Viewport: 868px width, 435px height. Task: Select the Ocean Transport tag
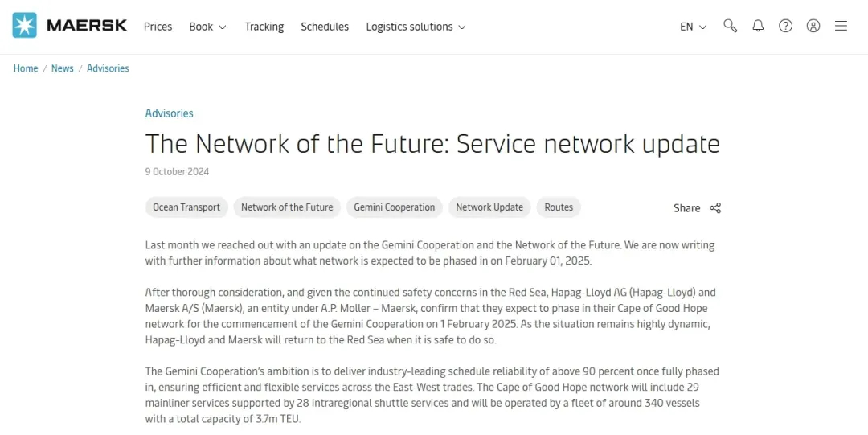(186, 207)
